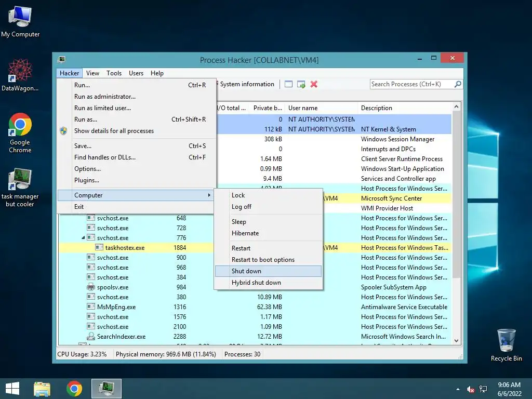The width and height of the screenshot is (532, 399).
Task: Choose Exit in Hacker menu
Action: click(136, 207)
